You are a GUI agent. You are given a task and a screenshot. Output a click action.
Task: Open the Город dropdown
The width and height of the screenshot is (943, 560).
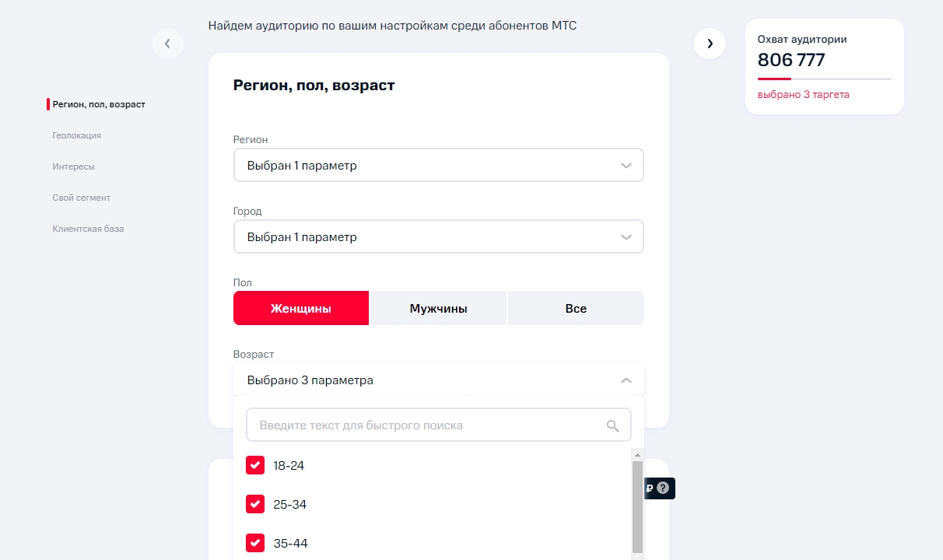(438, 236)
